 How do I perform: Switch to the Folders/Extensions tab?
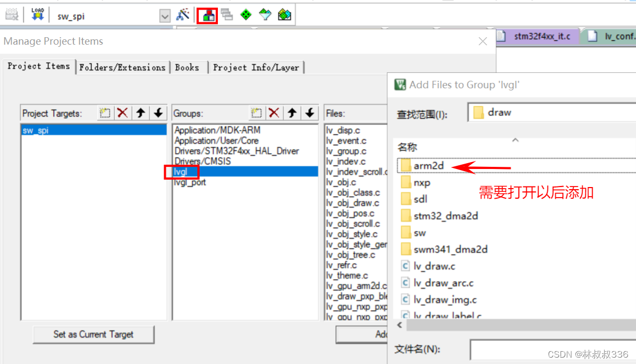[122, 67]
